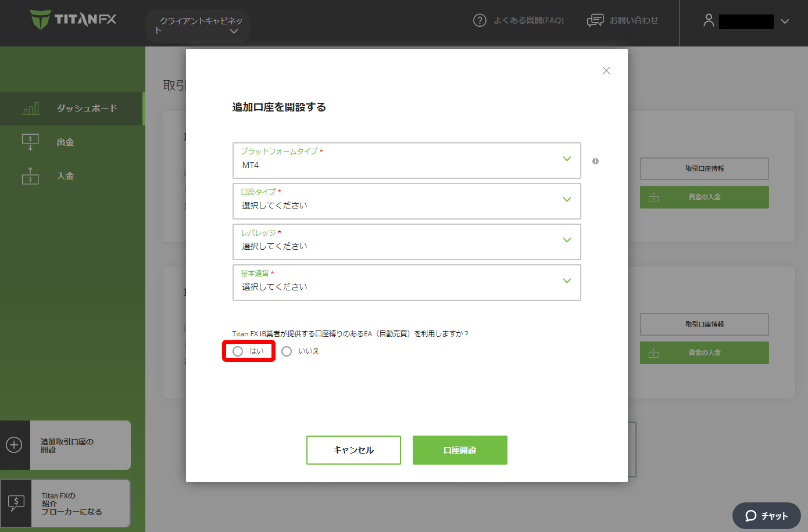Click the user profile icon
The height and width of the screenshot is (532, 808).
tap(709, 20)
